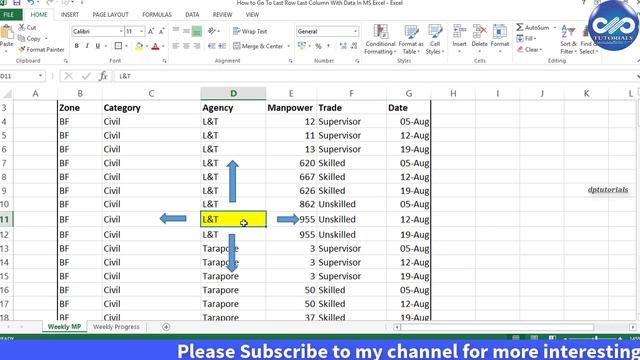Screen dimensions: 640x360
Task: Expand Merge & Center dropdown arrow
Action: pyautogui.click(x=289, y=46)
